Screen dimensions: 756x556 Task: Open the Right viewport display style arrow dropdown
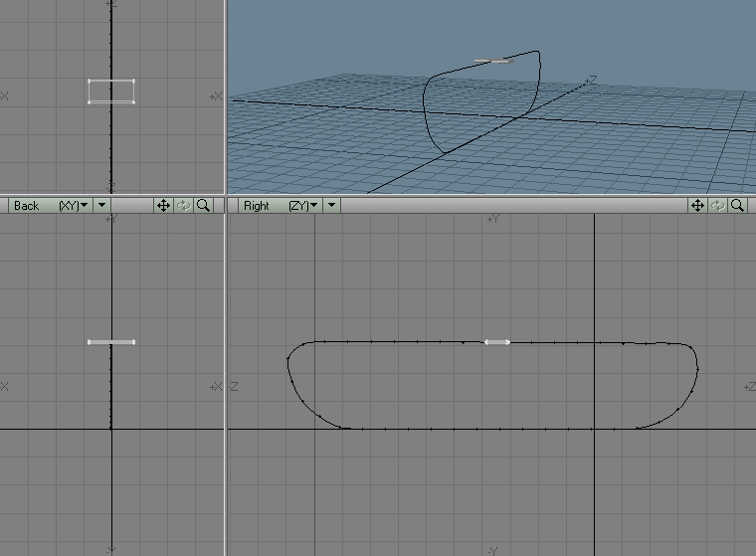[331, 206]
